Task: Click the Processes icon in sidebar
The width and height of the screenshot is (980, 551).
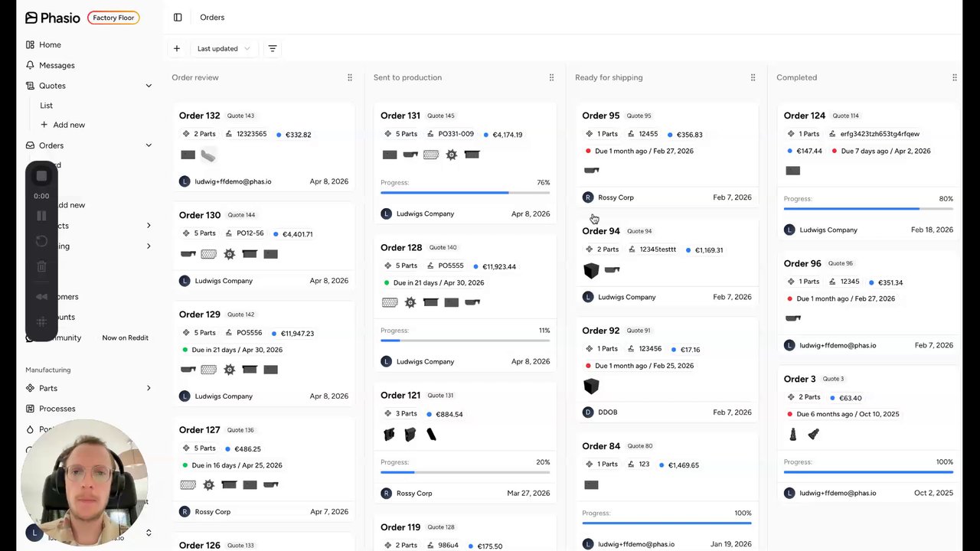Action: pyautogui.click(x=30, y=409)
